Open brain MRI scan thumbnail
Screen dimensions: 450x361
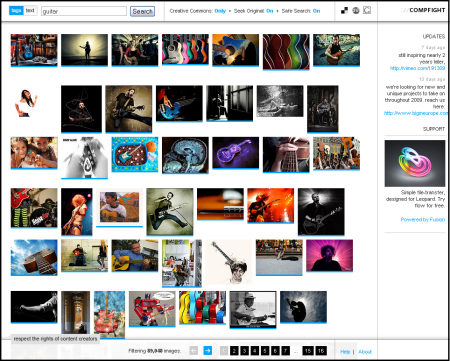(x=185, y=155)
